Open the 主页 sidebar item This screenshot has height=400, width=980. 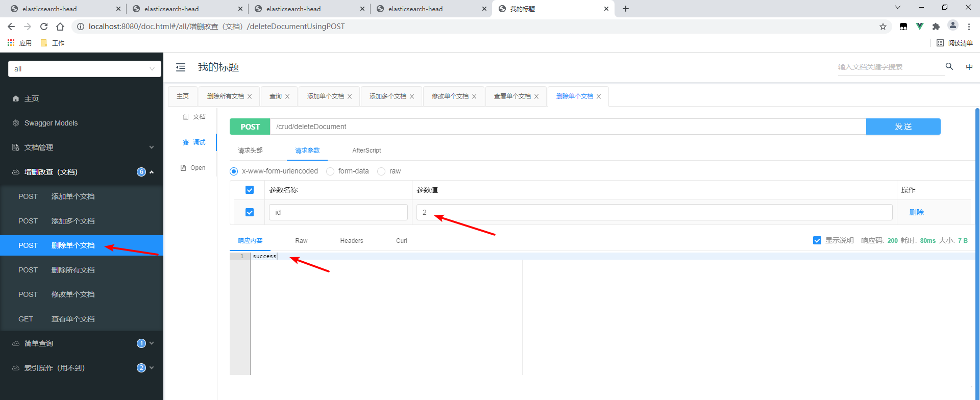pos(82,98)
